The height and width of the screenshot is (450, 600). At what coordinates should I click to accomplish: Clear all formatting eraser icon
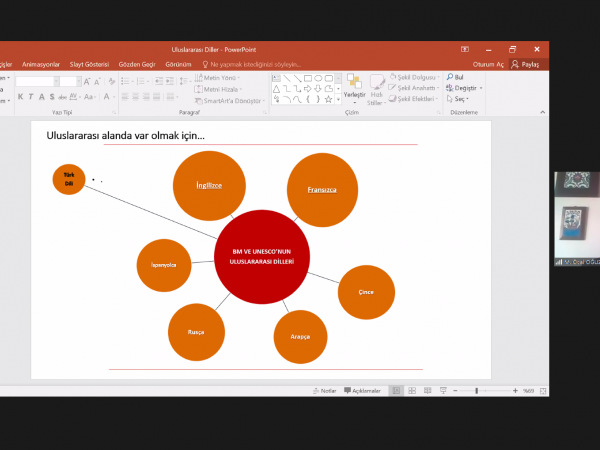coord(112,82)
